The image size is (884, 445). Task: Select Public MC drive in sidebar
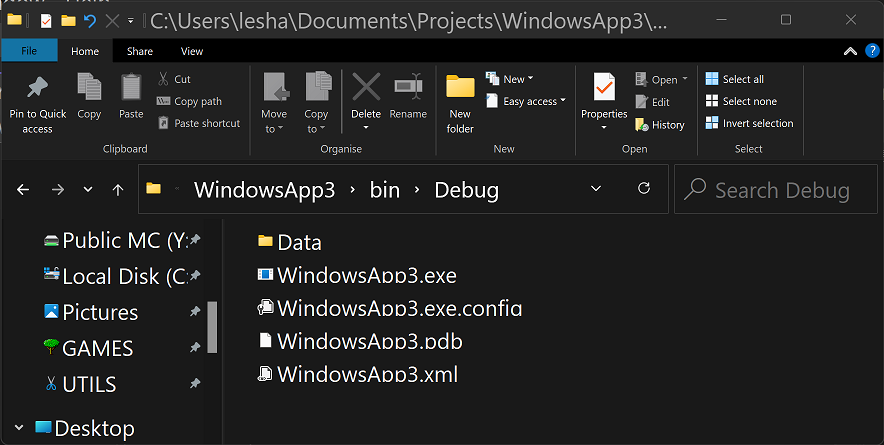click(x=121, y=241)
